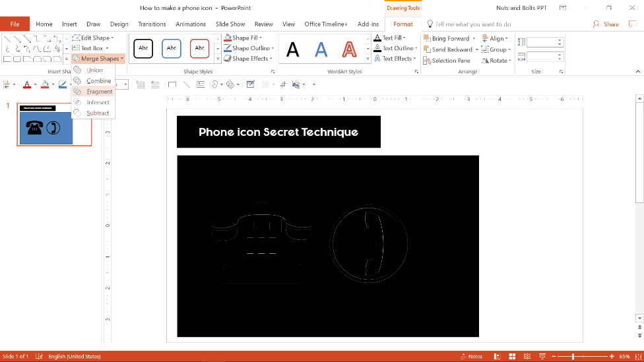Switch to the Design tab
644x362 pixels.
pos(119,24)
